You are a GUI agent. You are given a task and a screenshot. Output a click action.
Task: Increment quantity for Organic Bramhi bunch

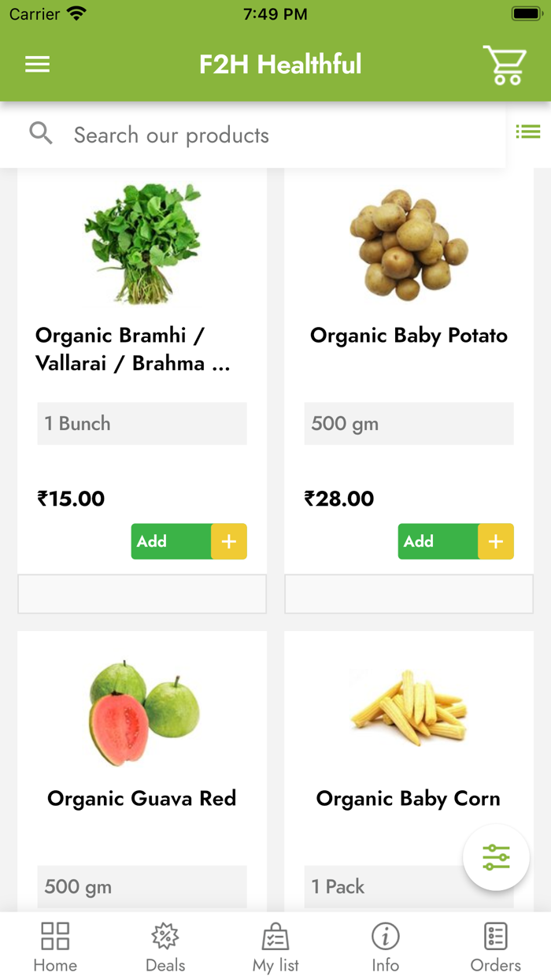(x=229, y=541)
